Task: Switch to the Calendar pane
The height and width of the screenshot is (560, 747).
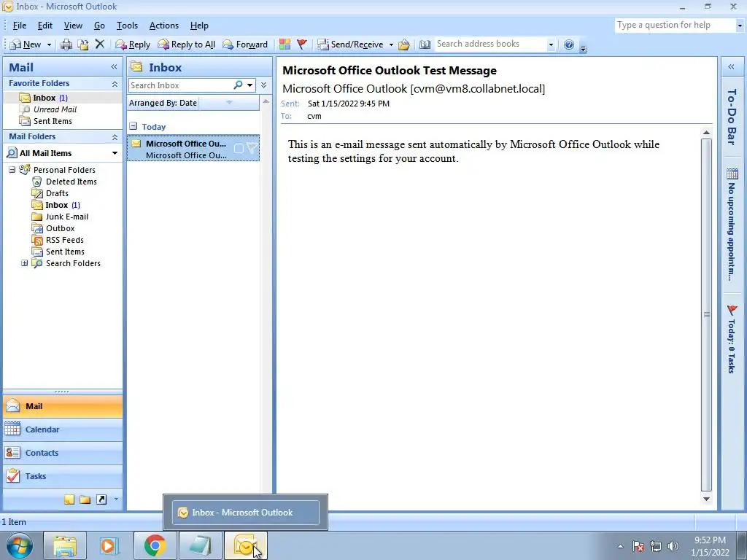Action: click(63, 429)
